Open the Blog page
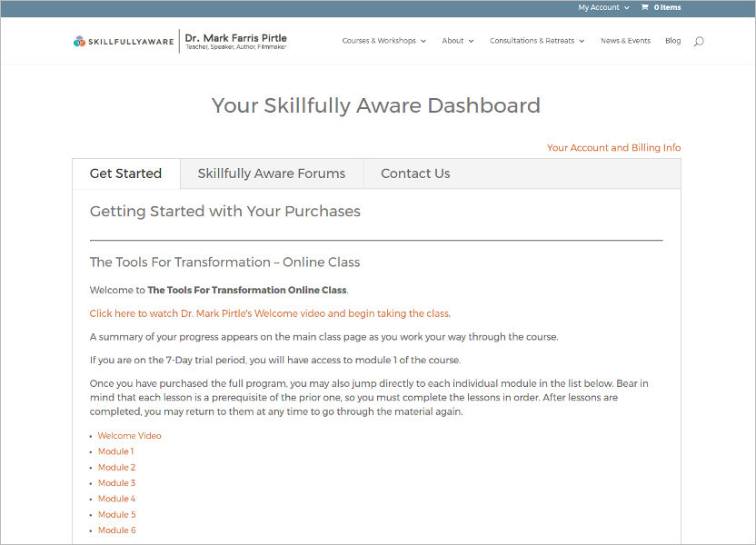Viewport: 756px width, 545px height. pyautogui.click(x=672, y=41)
